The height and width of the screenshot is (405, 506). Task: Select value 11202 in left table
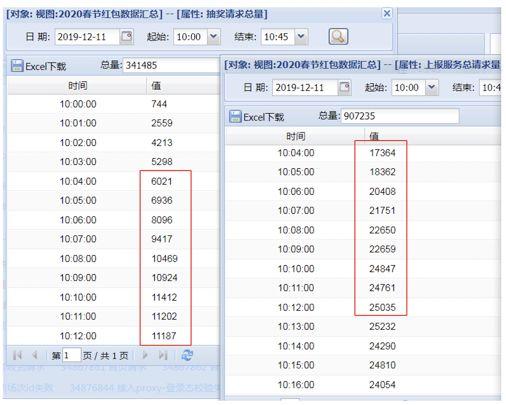tap(164, 316)
